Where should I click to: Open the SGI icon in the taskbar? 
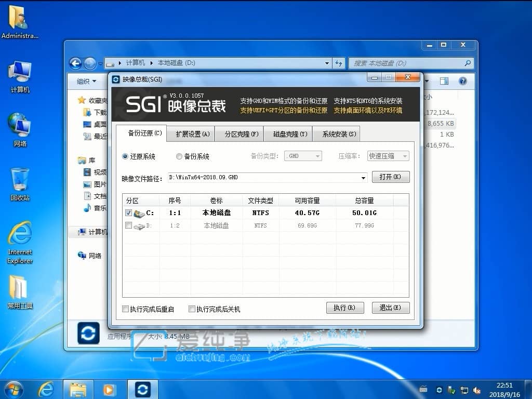tap(142, 390)
